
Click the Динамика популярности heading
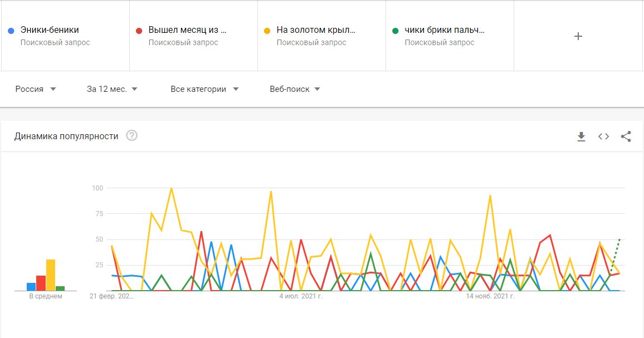[66, 136]
